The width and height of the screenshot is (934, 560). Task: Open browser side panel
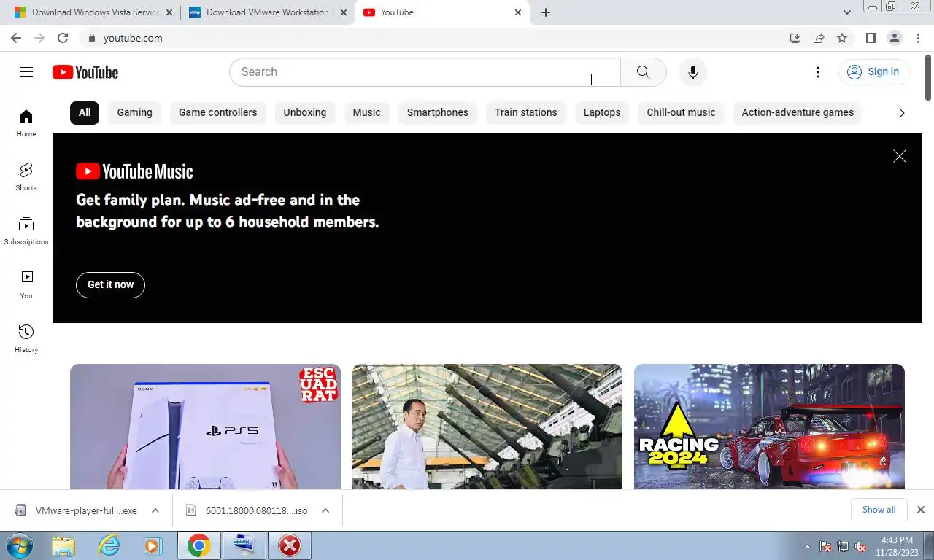click(x=871, y=38)
